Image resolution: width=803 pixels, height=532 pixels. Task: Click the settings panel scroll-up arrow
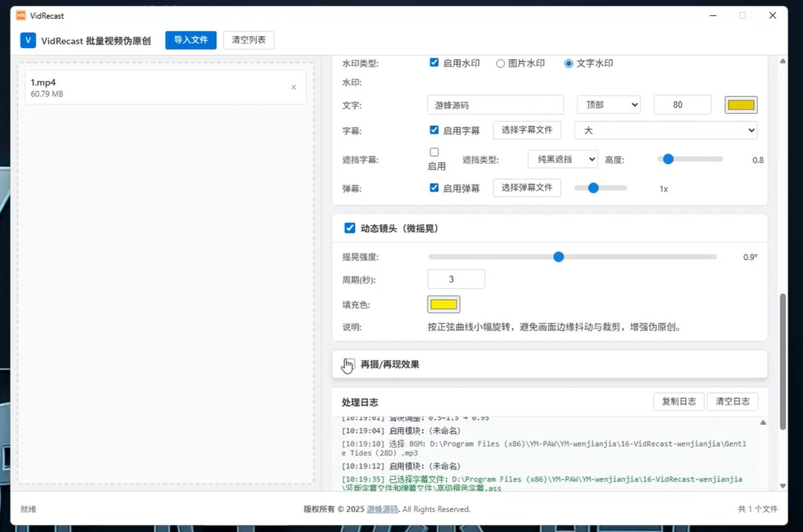(783, 61)
